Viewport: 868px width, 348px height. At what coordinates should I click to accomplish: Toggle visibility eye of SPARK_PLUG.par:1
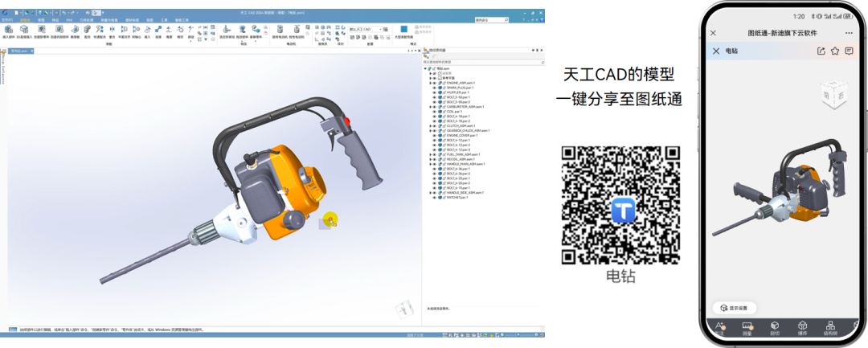[435, 88]
